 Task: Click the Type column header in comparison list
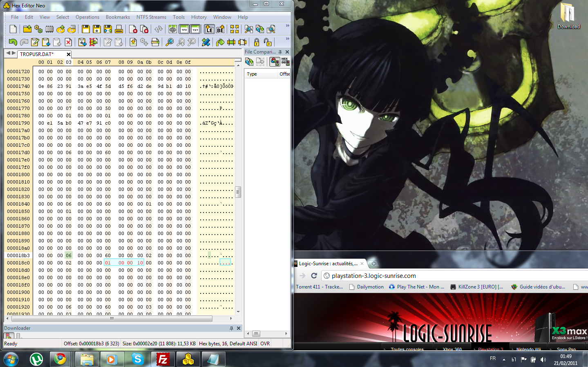[261, 74]
